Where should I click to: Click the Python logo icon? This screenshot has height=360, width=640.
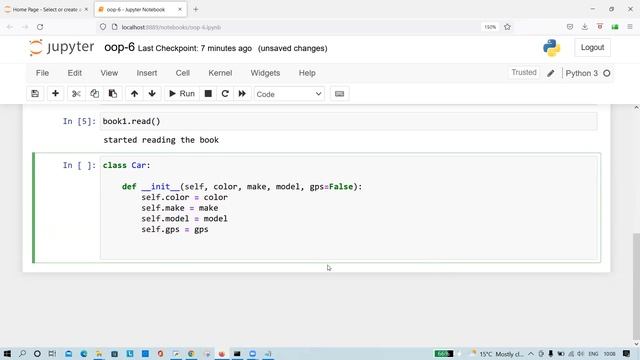click(x=551, y=48)
